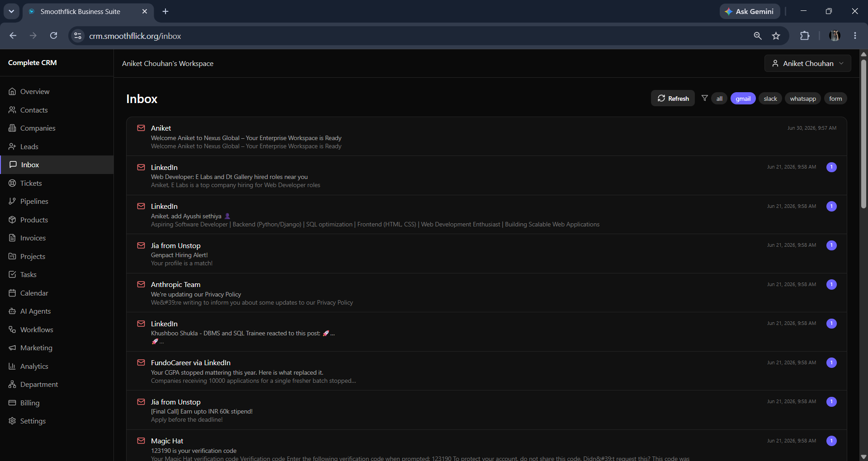This screenshot has height=461, width=868.
Task: Select the Smoothflick Business Suite tab
Action: [88, 12]
